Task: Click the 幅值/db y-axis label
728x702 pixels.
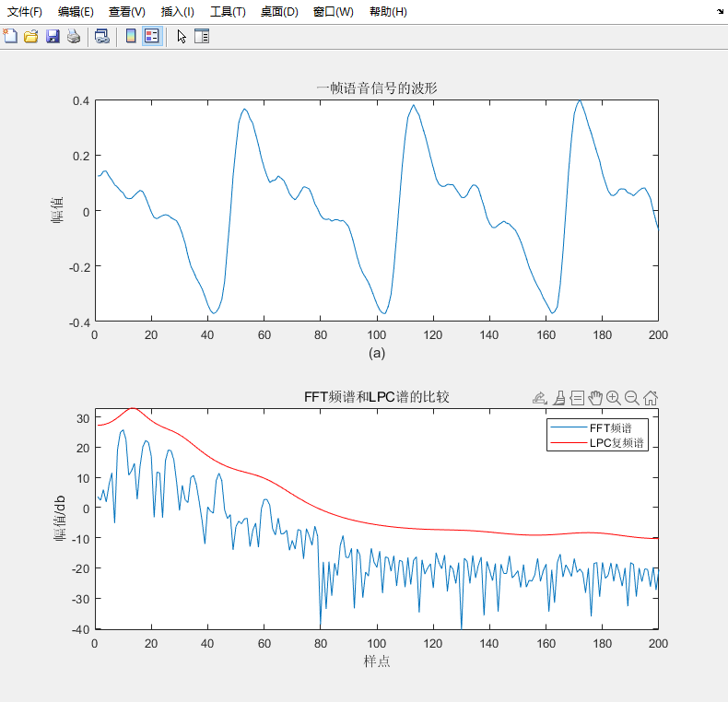Action: point(58,519)
